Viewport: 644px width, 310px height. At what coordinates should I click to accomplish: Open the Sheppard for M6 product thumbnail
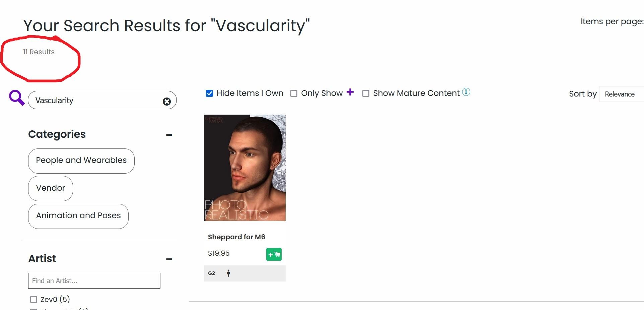coord(245,168)
